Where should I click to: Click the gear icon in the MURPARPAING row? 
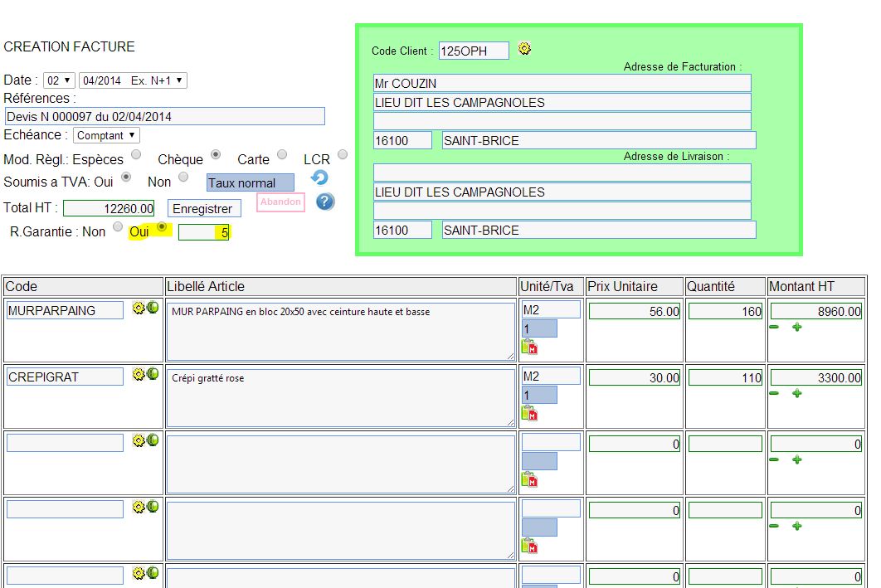(139, 308)
